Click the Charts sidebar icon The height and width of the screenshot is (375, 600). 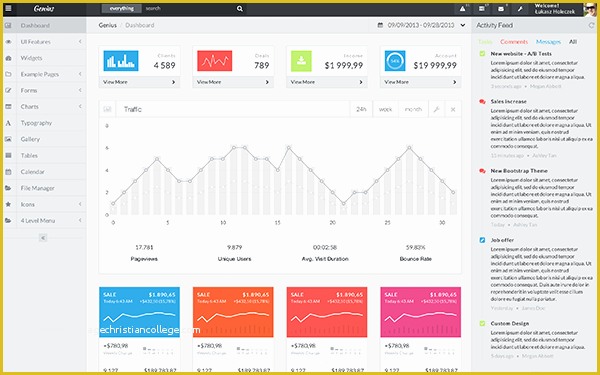(8, 107)
